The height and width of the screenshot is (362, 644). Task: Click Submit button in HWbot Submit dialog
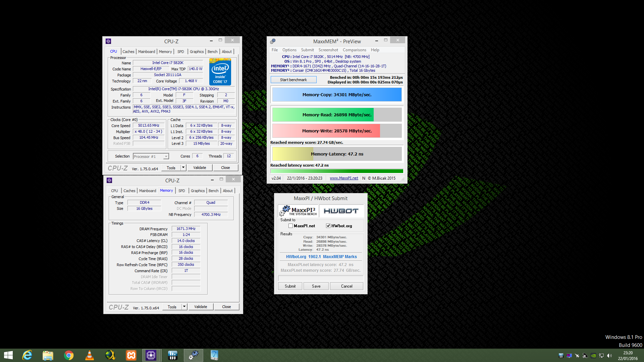[x=290, y=286]
